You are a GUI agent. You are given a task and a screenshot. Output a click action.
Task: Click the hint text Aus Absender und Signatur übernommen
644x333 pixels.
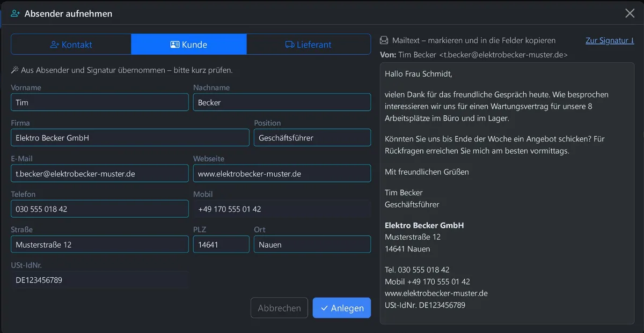tap(127, 70)
